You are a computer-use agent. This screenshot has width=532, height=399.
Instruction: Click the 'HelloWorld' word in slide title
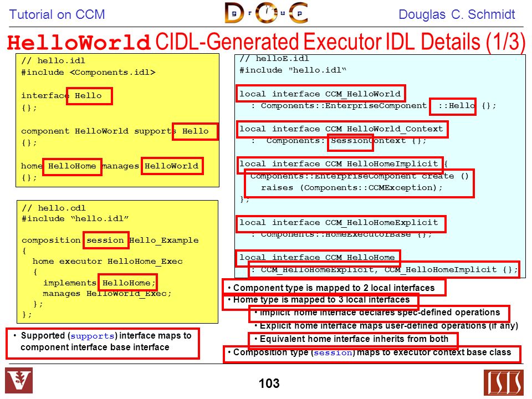coord(79,43)
